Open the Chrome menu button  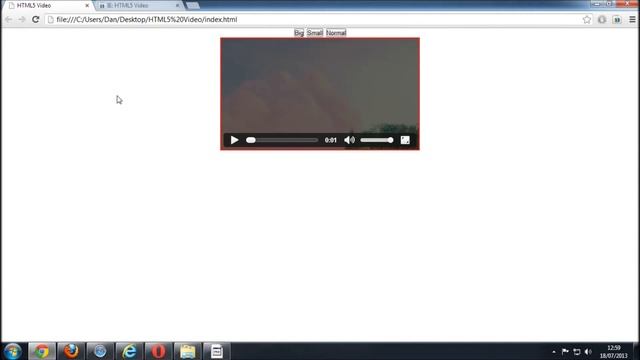pos(632,19)
